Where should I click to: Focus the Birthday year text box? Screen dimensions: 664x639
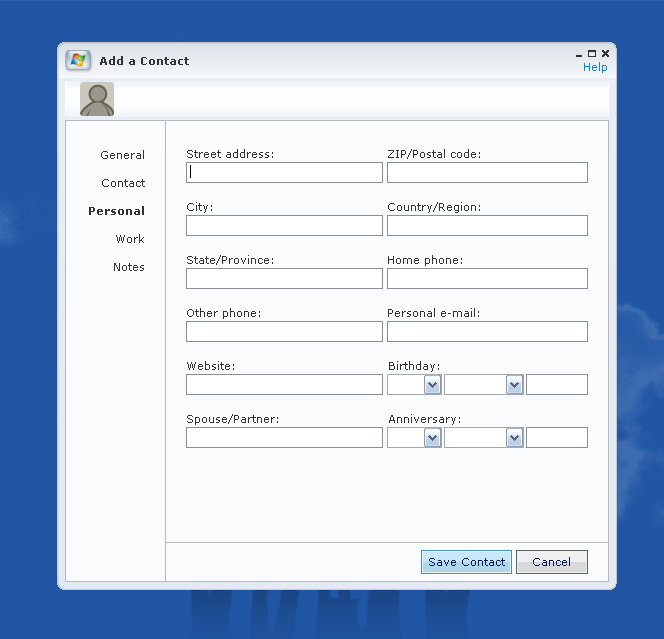[x=556, y=385]
